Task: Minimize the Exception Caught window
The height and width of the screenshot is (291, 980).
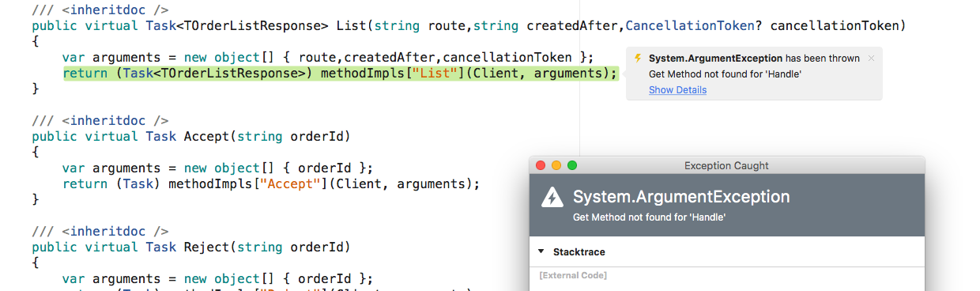Action: click(x=556, y=165)
